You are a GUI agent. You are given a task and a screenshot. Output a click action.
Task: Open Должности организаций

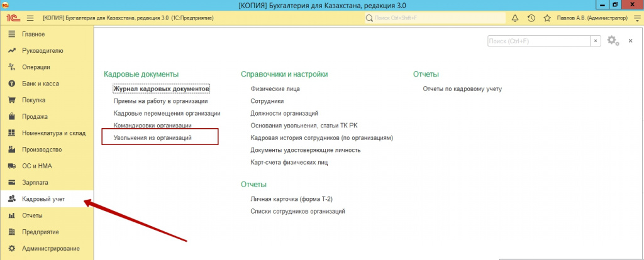(284, 113)
